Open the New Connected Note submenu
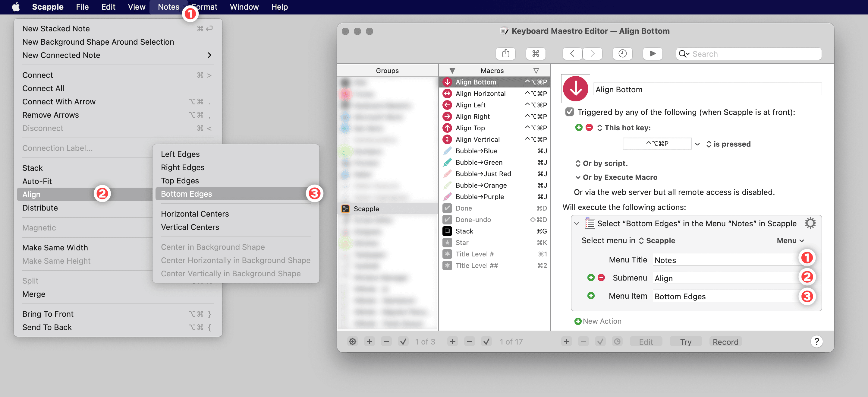The height and width of the screenshot is (397, 868). [x=118, y=55]
